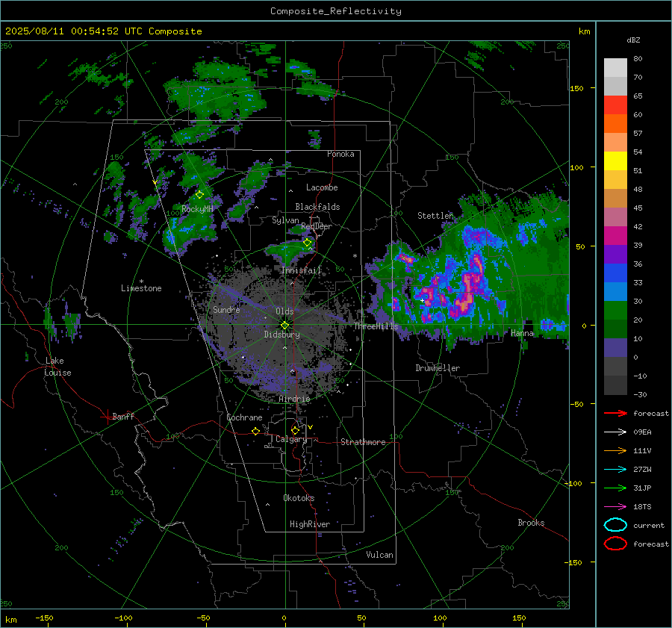
Task: Click bright green swatch below 30 label
Action: [615, 311]
